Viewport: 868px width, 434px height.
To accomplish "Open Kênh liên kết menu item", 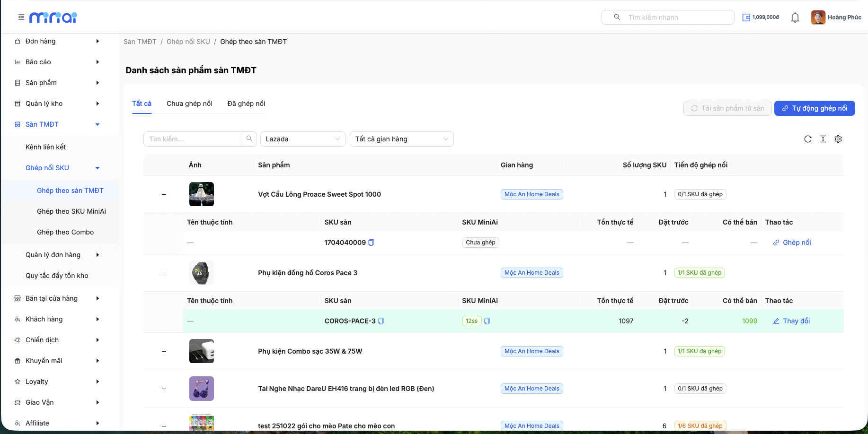I will point(45,147).
